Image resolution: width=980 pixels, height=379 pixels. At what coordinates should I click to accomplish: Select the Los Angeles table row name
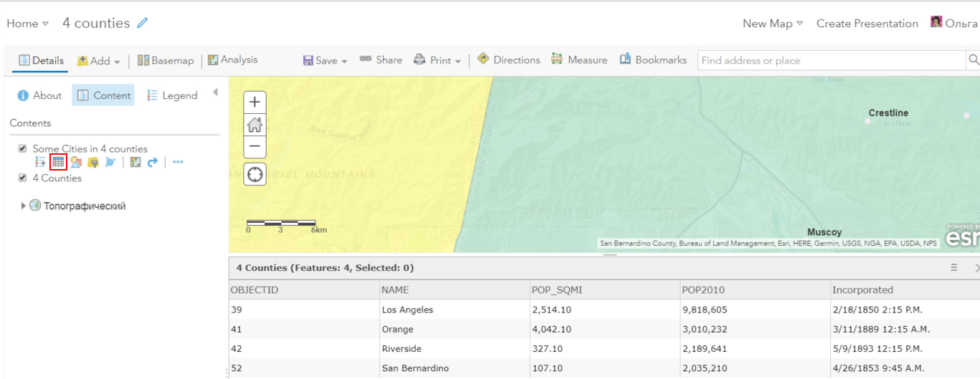tap(407, 310)
